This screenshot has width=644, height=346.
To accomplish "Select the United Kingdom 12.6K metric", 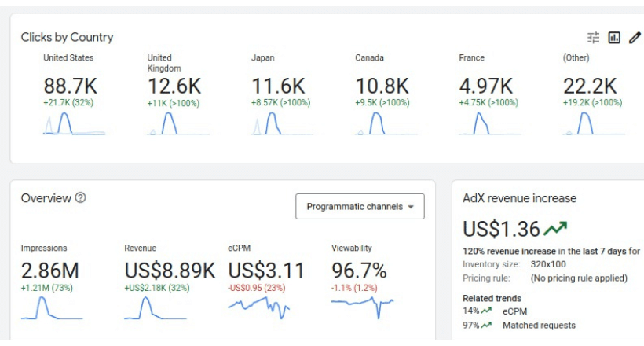I will tap(174, 86).
